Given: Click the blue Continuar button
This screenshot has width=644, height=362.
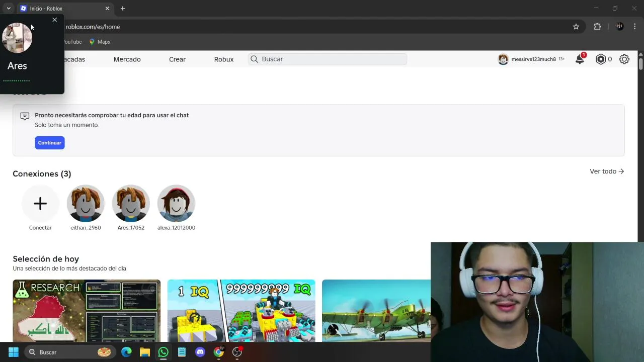Looking at the screenshot, I should [x=49, y=143].
